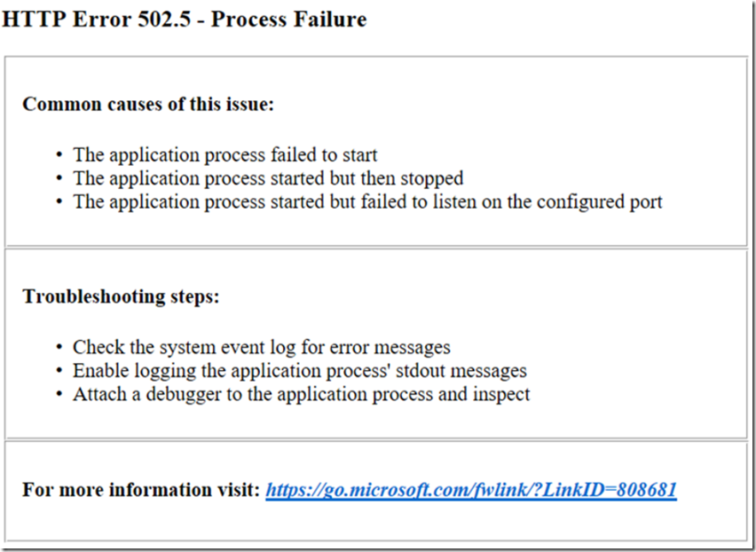This screenshot has width=756, height=552.
Task: Click the 'Common causes of this issue' heading
Action: [x=148, y=104]
